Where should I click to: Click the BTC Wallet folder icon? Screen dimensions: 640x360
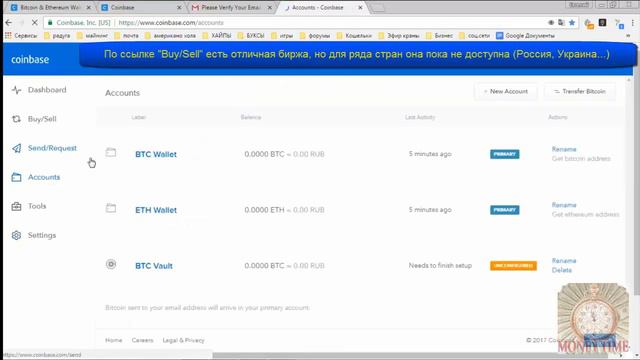coord(111,153)
